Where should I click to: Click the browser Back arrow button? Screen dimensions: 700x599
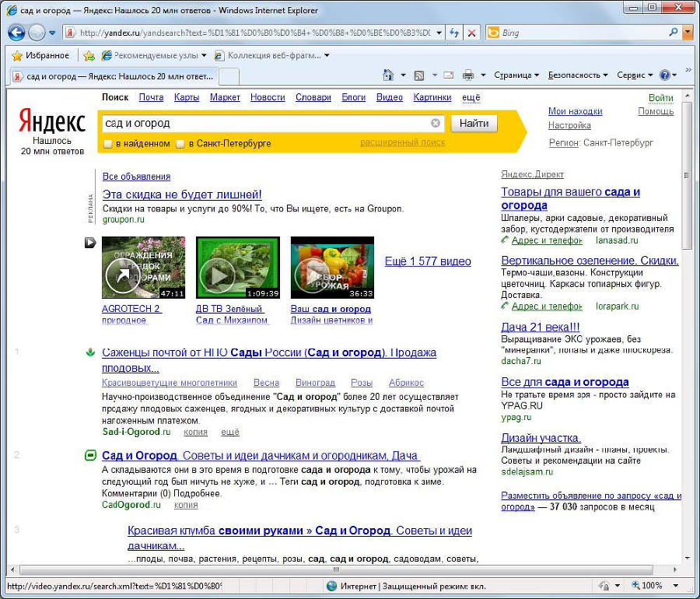click(16, 33)
